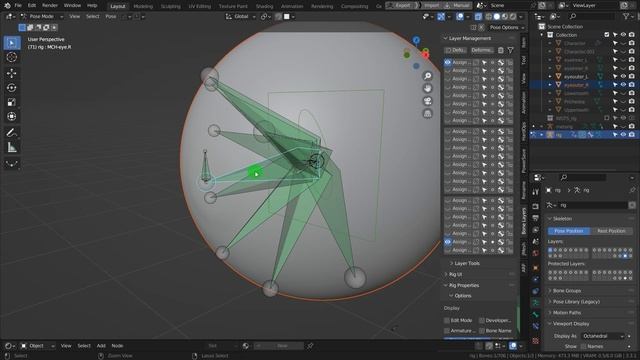Screen dimensions: 640x360
Task: Open the Object Data armature properties tab
Action: point(536,303)
